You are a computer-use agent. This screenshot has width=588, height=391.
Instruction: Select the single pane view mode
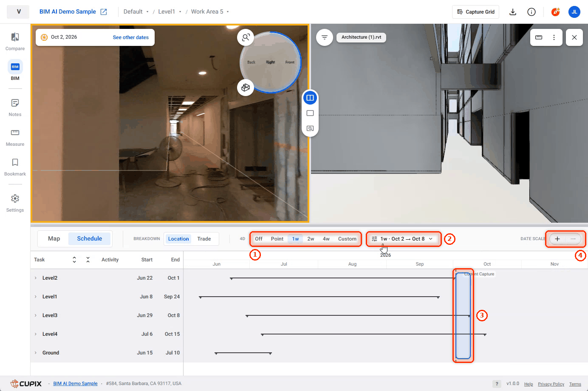click(310, 113)
